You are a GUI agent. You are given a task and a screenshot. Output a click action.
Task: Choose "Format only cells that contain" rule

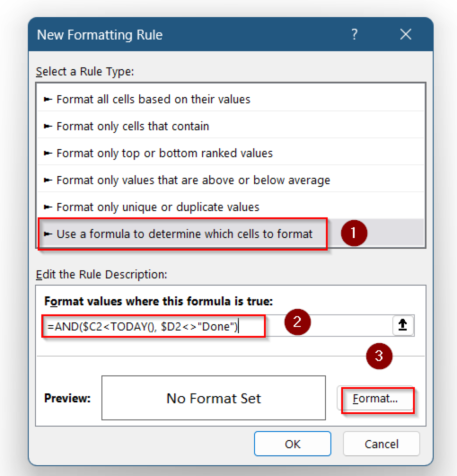(x=133, y=126)
